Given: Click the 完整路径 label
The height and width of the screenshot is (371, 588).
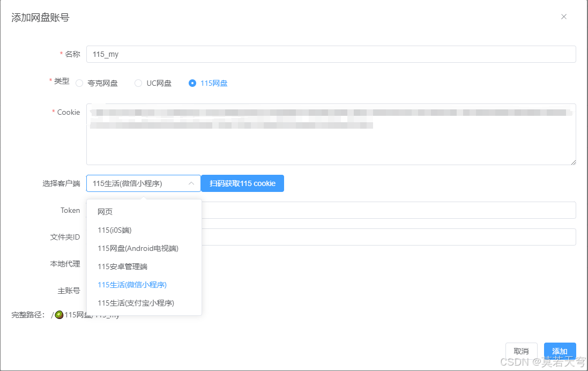Looking at the screenshot, I should (28, 315).
